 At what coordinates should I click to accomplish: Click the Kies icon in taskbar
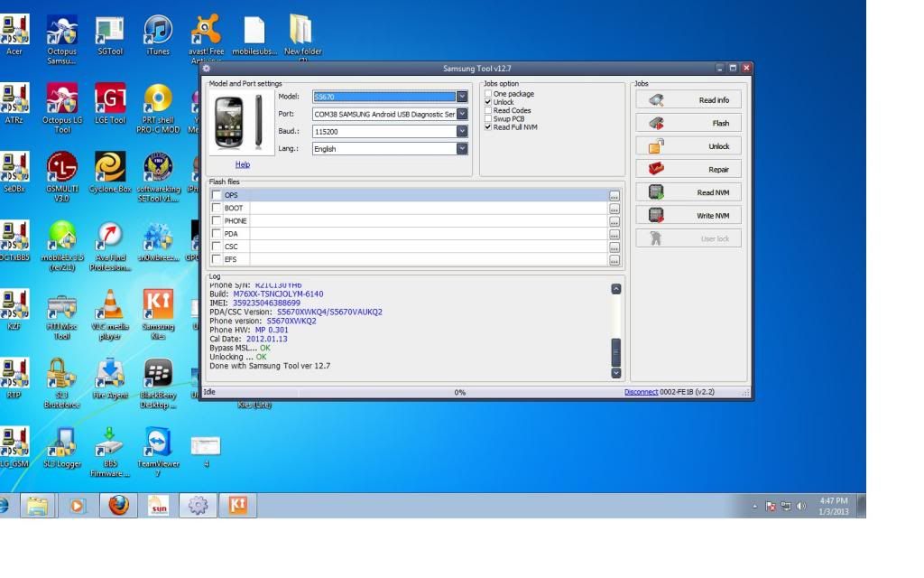(x=238, y=506)
